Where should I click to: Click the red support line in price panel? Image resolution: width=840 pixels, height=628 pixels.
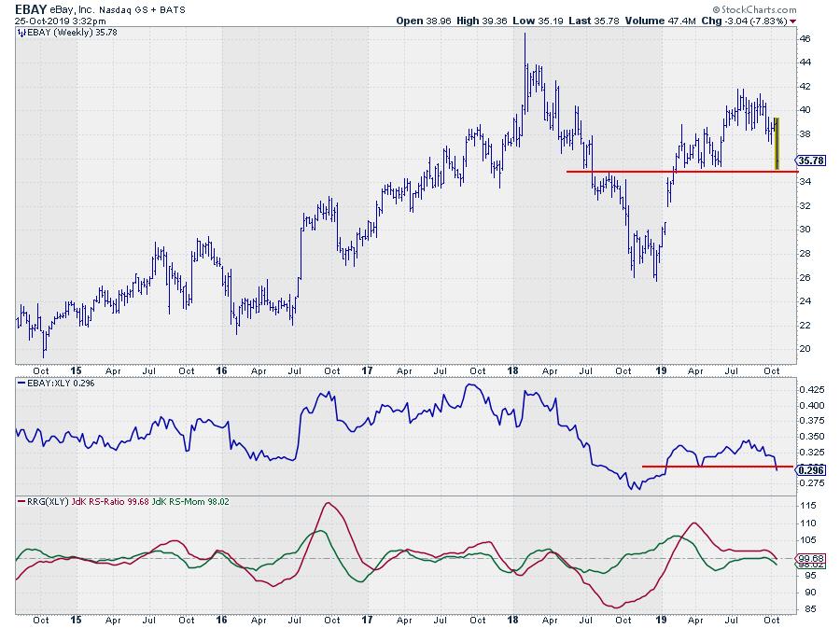(x=672, y=172)
